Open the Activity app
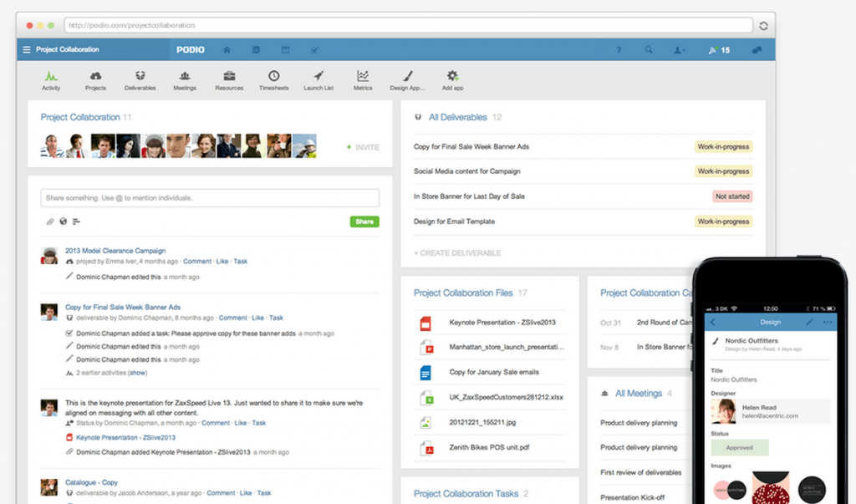The width and height of the screenshot is (856, 504). 51,80
